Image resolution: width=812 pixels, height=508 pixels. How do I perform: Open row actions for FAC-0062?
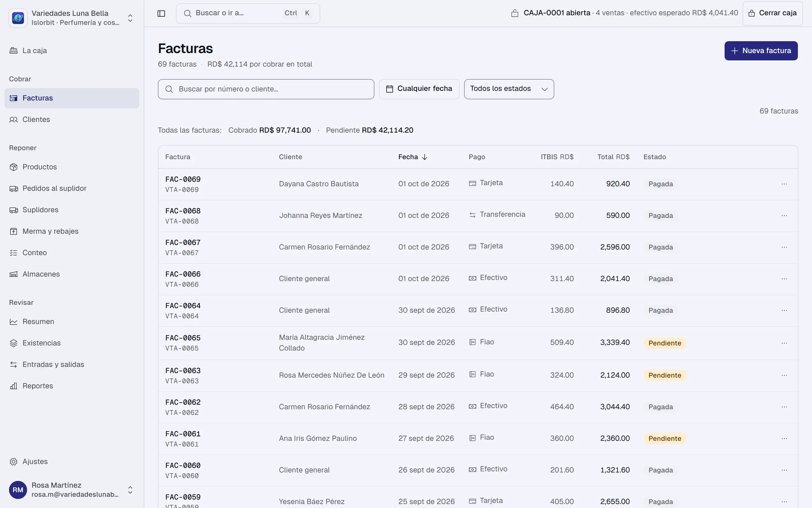[784, 407]
